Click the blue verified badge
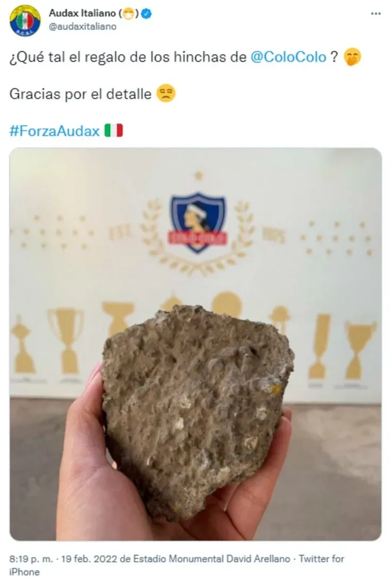 [x=147, y=14]
